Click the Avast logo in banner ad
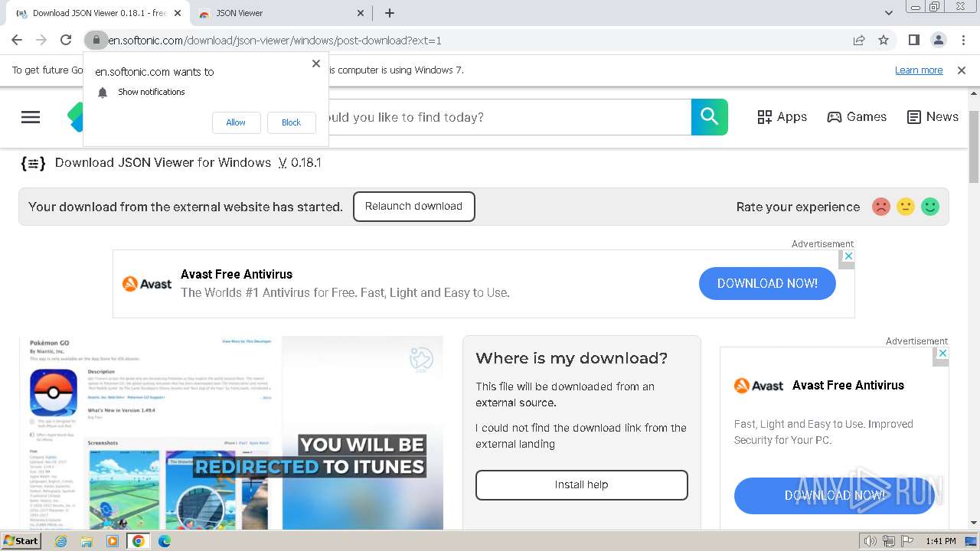The width and height of the screenshot is (980, 551). tap(147, 284)
